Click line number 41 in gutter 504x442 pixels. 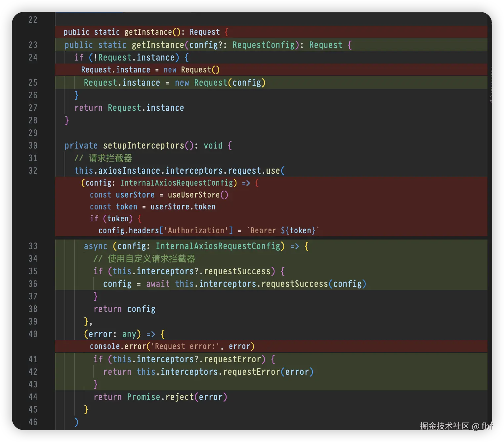[33, 359]
